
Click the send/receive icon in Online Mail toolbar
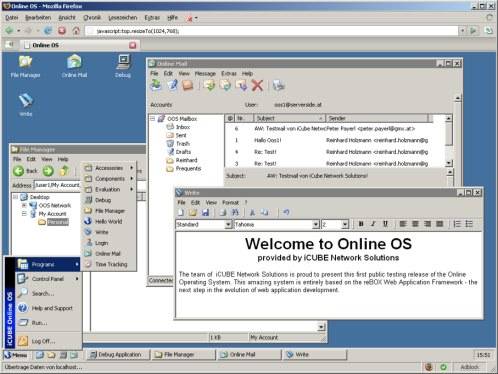point(156,85)
